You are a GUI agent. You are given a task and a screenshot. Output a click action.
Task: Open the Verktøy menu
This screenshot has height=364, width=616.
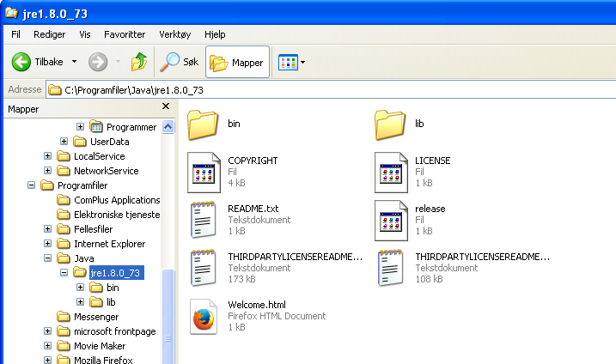pyautogui.click(x=174, y=34)
